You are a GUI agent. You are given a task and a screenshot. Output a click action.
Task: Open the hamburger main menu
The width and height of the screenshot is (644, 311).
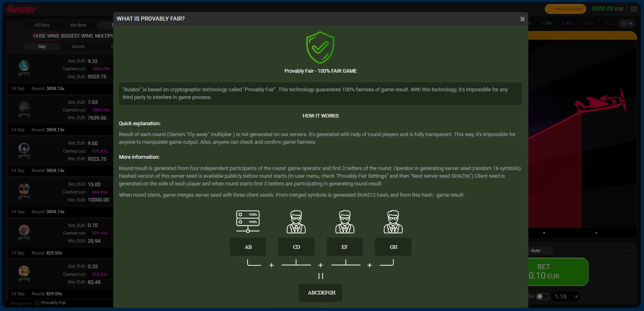pyautogui.click(x=634, y=9)
